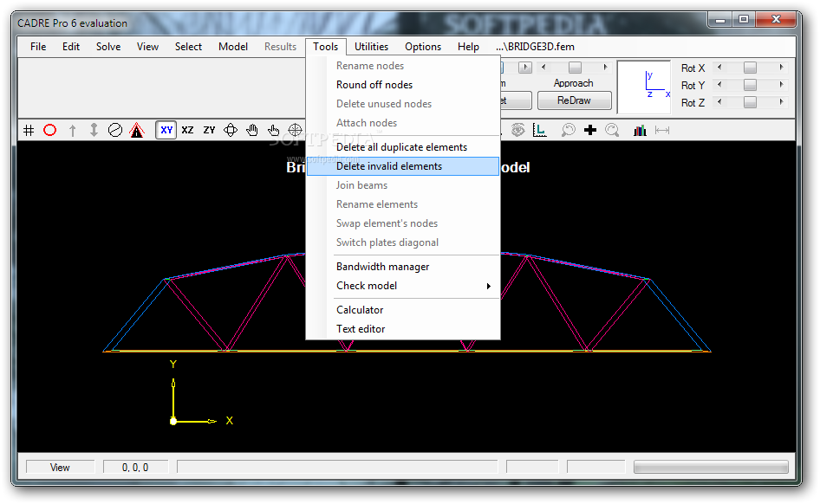Image resolution: width=820 pixels, height=504 pixels.
Task: Click the crosshair target icon
Action: pos(296,130)
